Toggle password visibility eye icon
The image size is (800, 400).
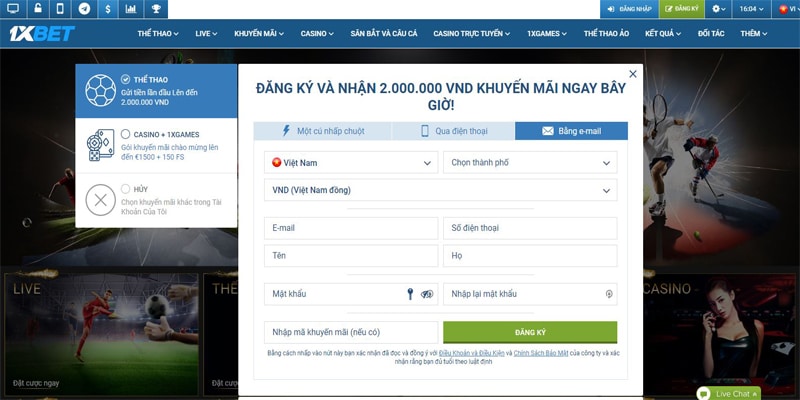tap(427, 294)
